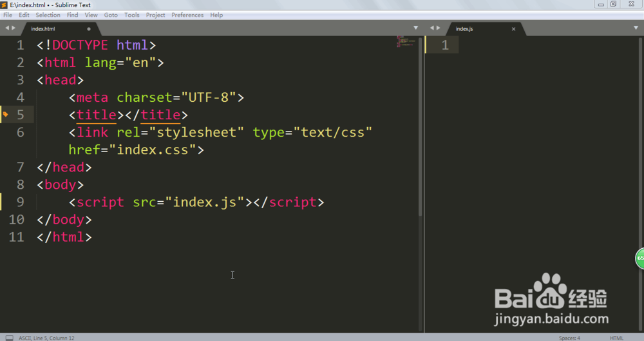644x341 pixels.
Task: Click line number 11 in gutter
Action: click(17, 237)
